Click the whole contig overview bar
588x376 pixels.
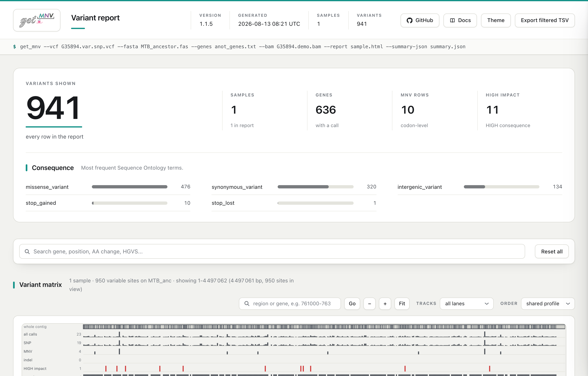point(324,327)
